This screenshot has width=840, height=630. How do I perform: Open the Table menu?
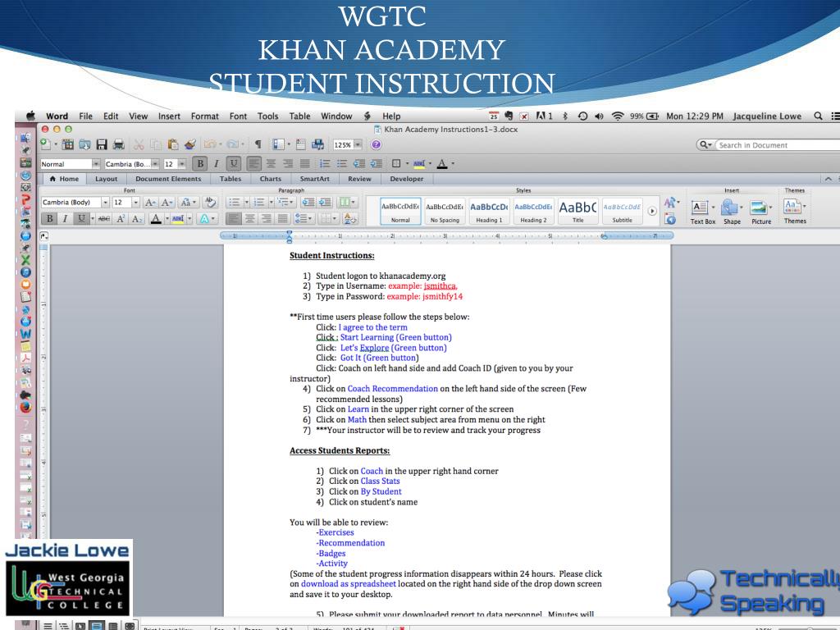(299, 116)
